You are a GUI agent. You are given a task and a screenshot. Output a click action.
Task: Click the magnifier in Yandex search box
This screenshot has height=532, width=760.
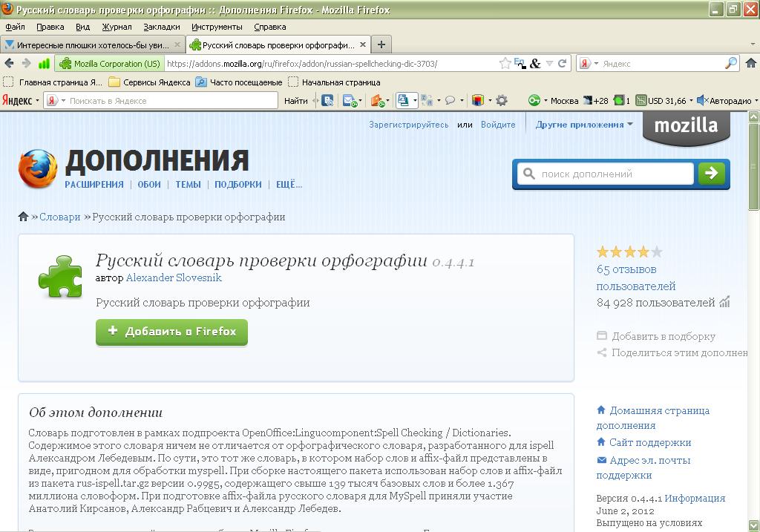click(x=731, y=63)
